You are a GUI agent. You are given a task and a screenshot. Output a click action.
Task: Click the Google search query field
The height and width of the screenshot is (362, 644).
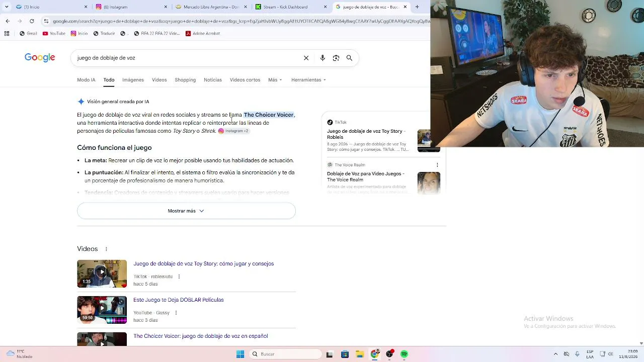186,58
